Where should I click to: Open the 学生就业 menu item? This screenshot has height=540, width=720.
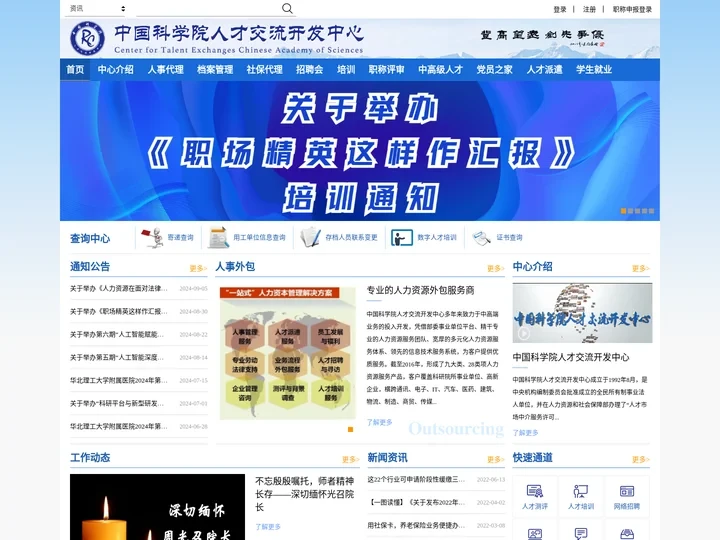[594, 70]
